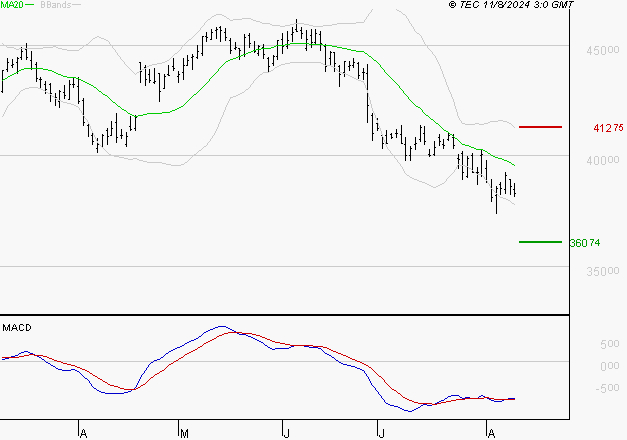Click the BBands legend label

[x=56, y=5]
